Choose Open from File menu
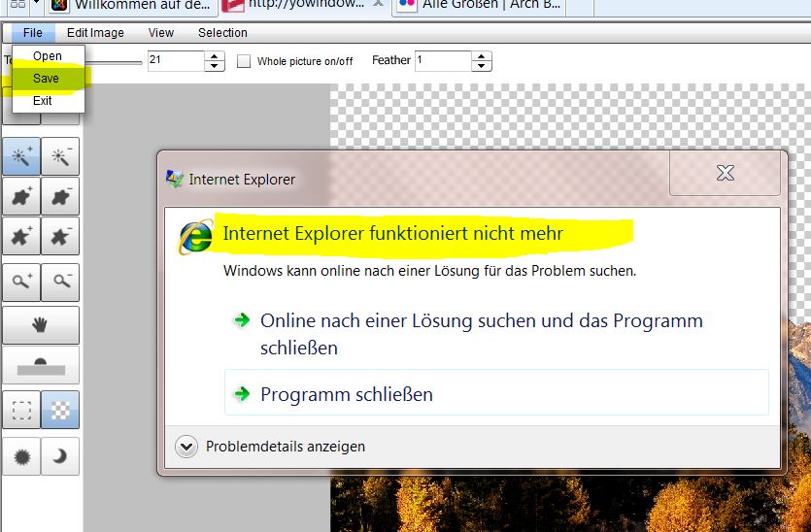811x532 pixels. 48,56
